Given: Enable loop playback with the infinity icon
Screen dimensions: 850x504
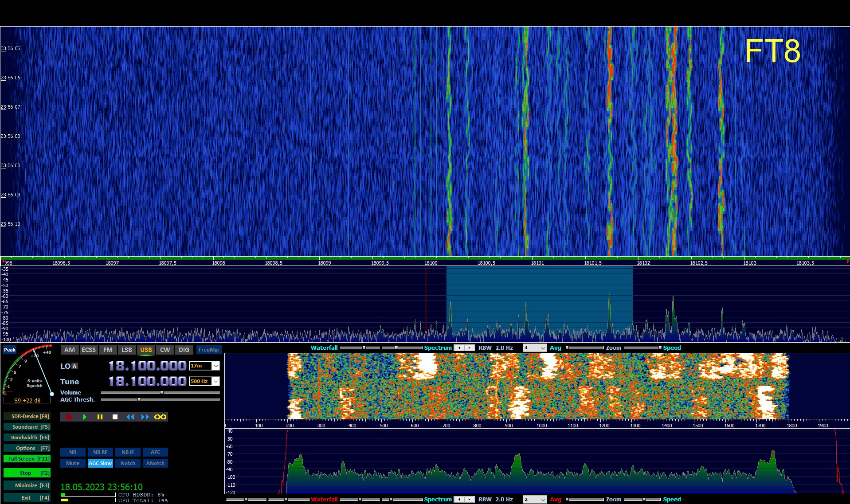Looking at the screenshot, I should pyautogui.click(x=160, y=417).
